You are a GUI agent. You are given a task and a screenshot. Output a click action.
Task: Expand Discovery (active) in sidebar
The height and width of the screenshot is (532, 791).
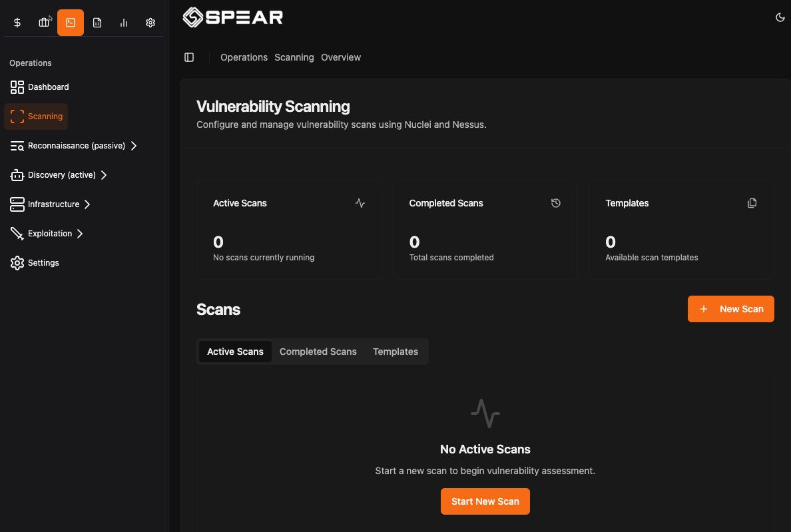pos(59,174)
